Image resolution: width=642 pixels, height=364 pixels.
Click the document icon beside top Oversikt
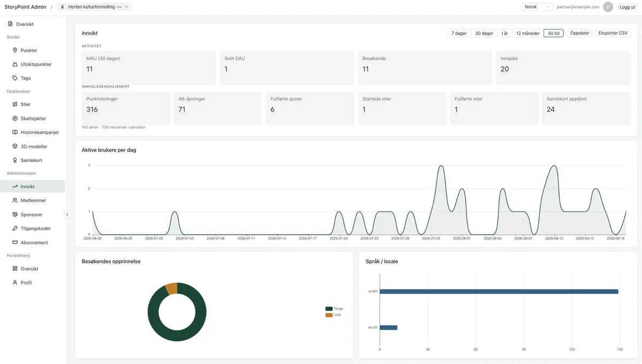[10, 24]
